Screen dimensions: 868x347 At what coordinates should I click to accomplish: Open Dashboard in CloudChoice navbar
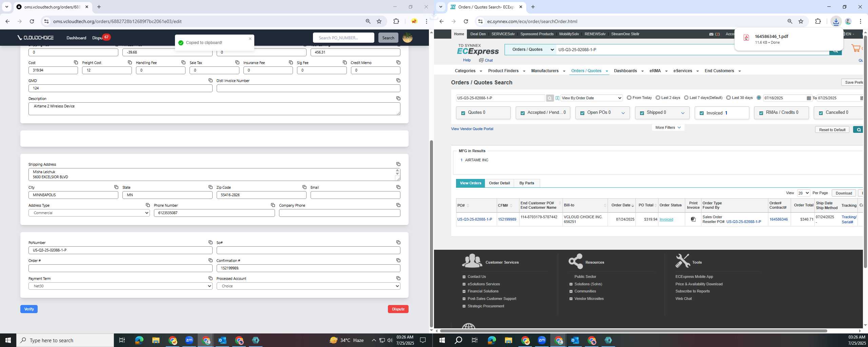76,38
